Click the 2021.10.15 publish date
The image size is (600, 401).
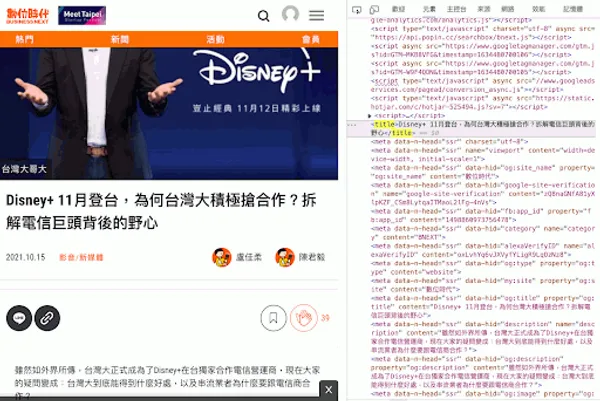click(25, 257)
